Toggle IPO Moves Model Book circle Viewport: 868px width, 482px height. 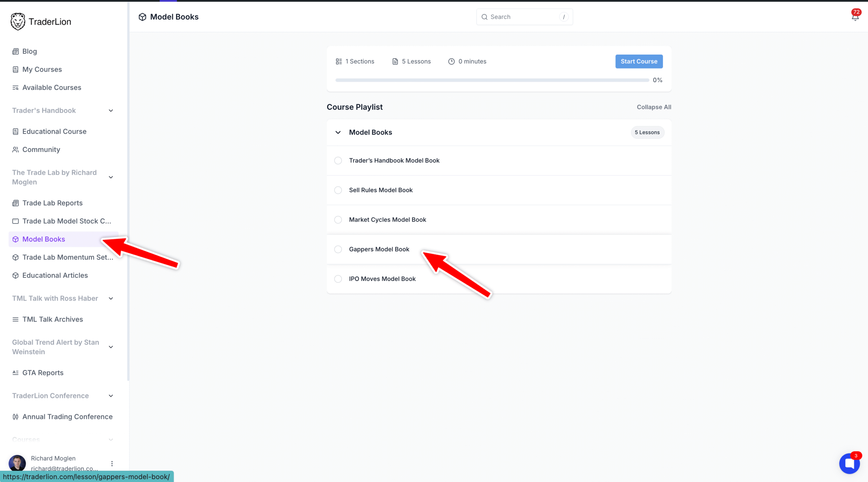pyautogui.click(x=338, y=279)
